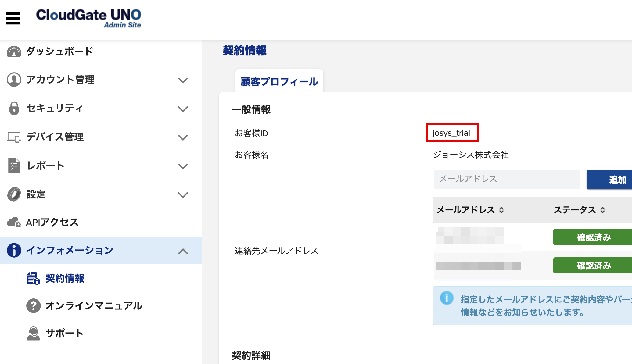
Task: Collapse the インフォメーション section
Action: (183, 251)
